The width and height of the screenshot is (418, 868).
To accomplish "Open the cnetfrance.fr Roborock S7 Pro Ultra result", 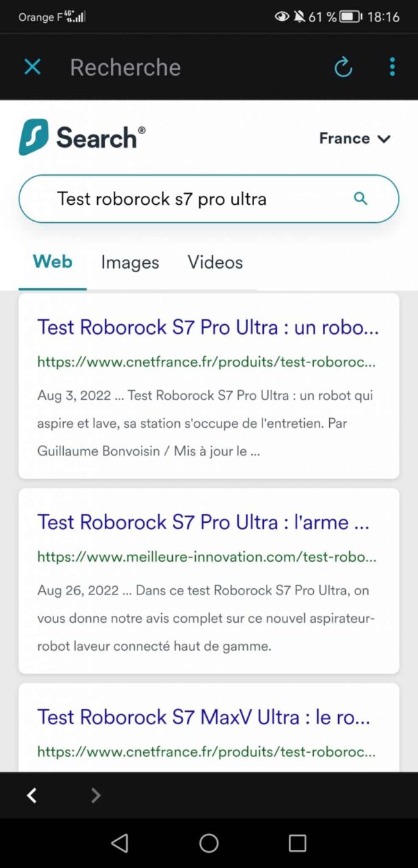I will [207, 327].
